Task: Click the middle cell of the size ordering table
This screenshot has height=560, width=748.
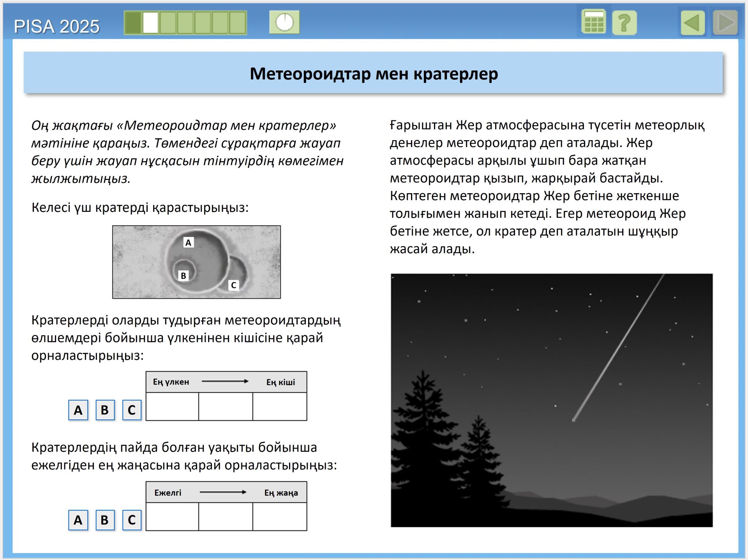Action: pos(226,407)
